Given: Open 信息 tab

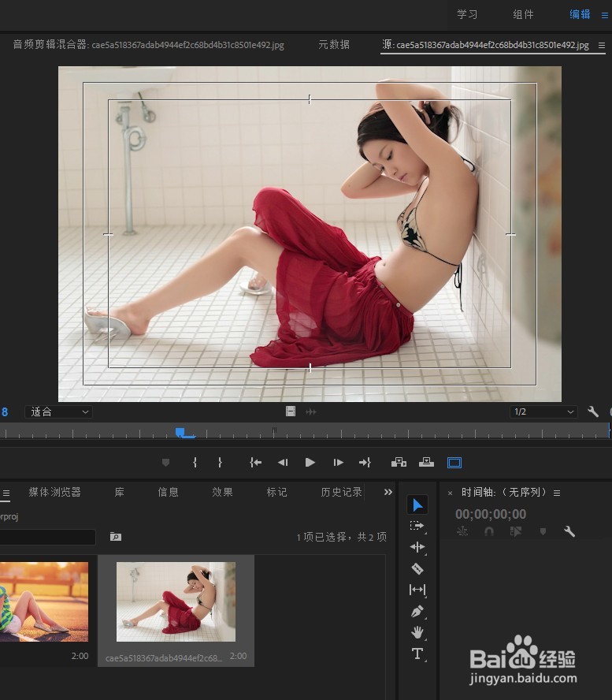Looking at the screenshot, I should (169, 492).
